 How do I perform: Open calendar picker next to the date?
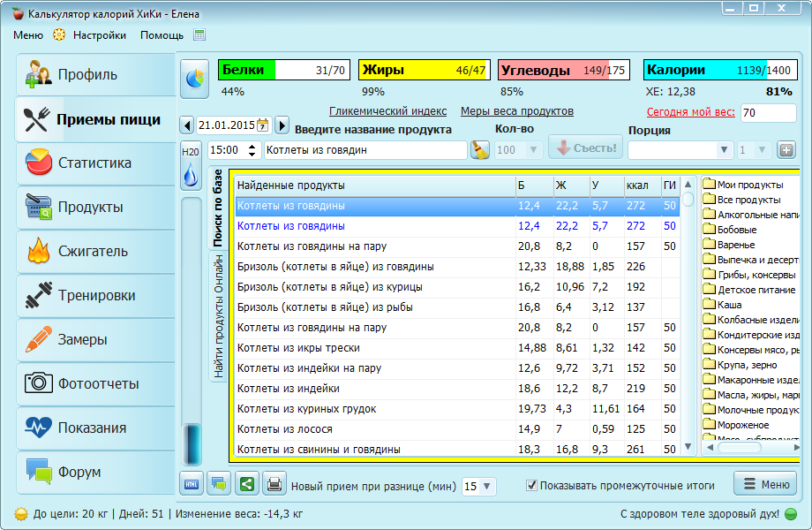point(262,125)
